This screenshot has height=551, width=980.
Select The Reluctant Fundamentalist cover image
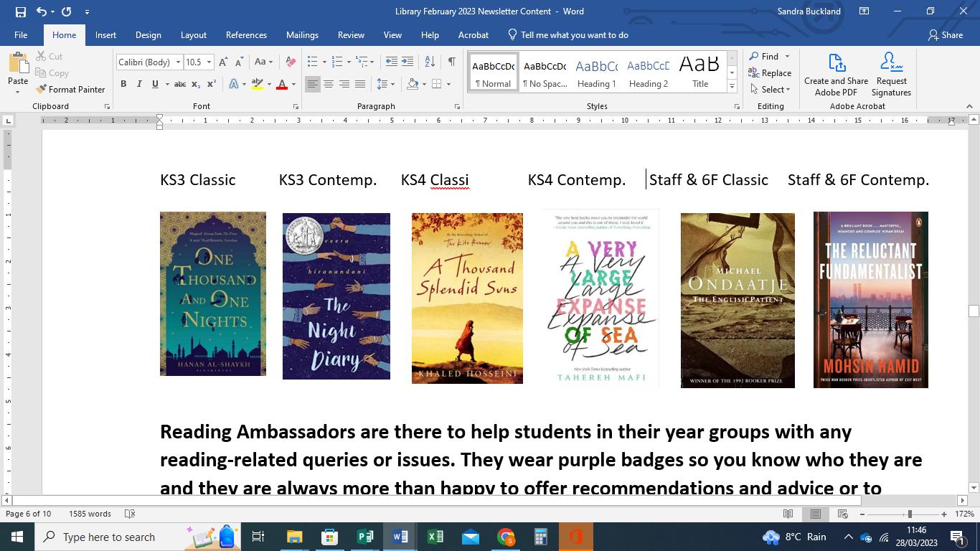click(871, 300)
